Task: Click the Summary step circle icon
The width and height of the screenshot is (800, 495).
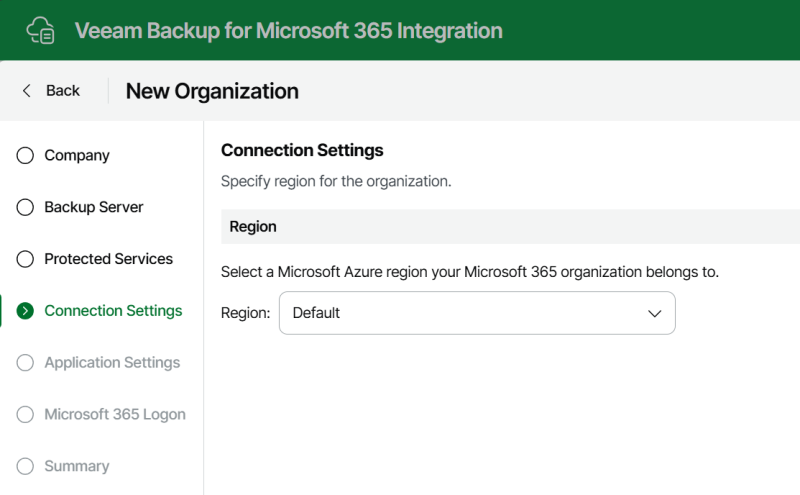Action: point(26,466)
